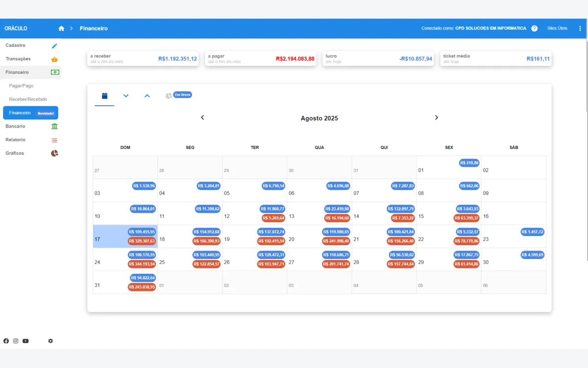Open Bancário using the bank icon
Viewport: 588px width, 368px height.
(x=54, y=126)
